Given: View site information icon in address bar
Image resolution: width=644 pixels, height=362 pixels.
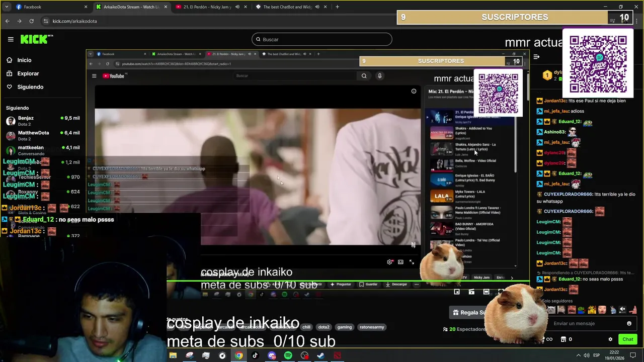Looking at the screenshot, I should (x=46, y=21).
